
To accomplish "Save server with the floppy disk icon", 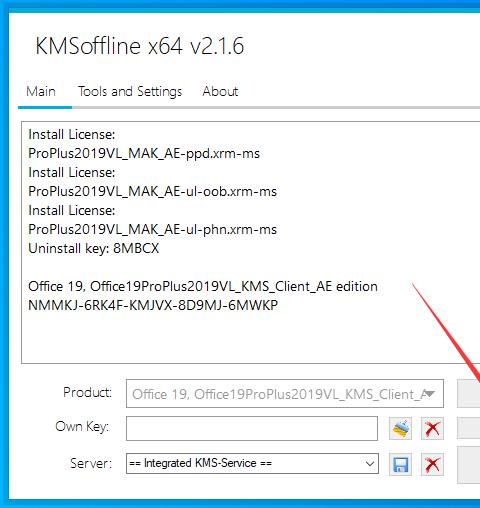I will pyautogui.click(x=400, y=464).
